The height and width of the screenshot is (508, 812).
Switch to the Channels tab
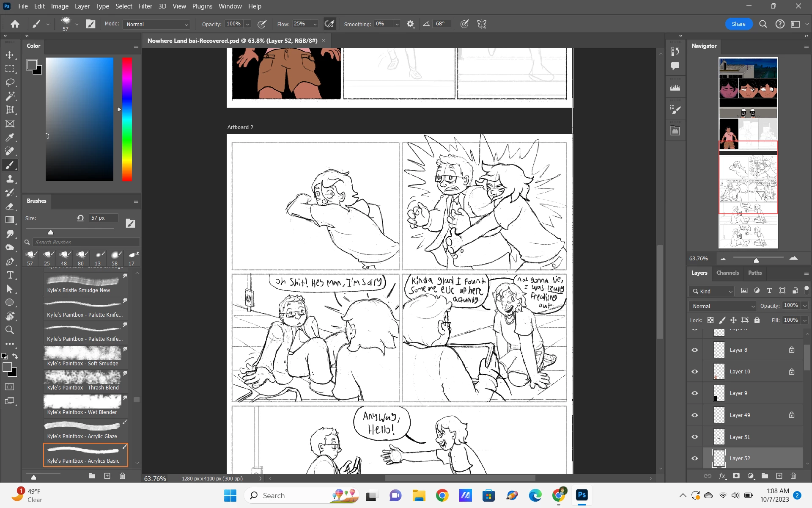727,273
